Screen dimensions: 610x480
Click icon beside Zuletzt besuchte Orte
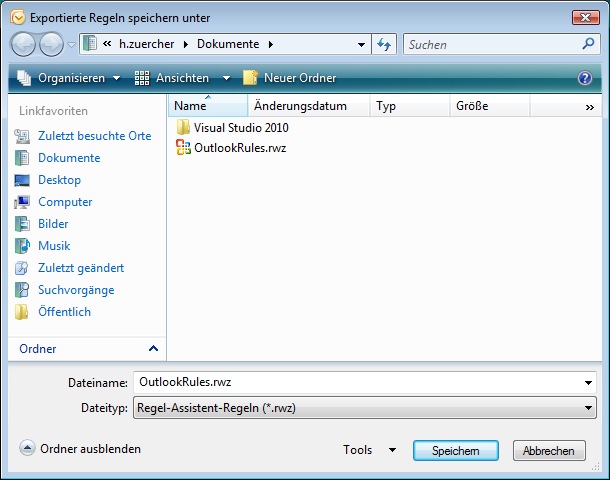22,136
